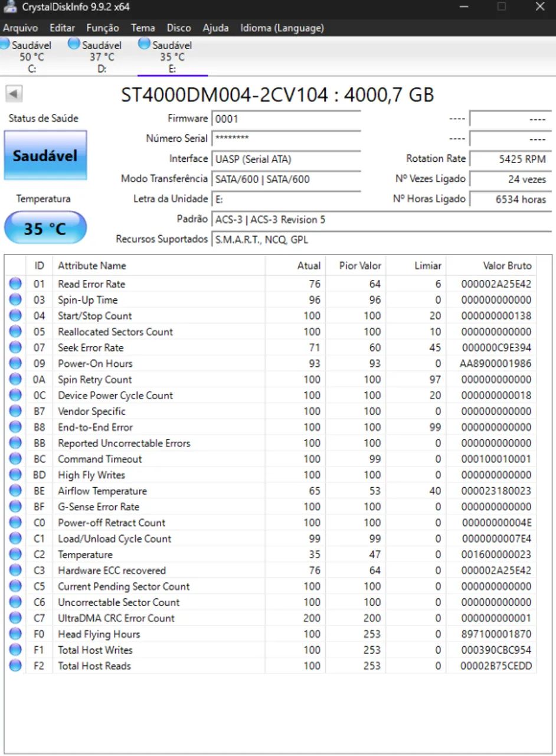Click status icon of Head Flying Hours row
This screenshot has width=556, height=756.
tap(15, 635)
